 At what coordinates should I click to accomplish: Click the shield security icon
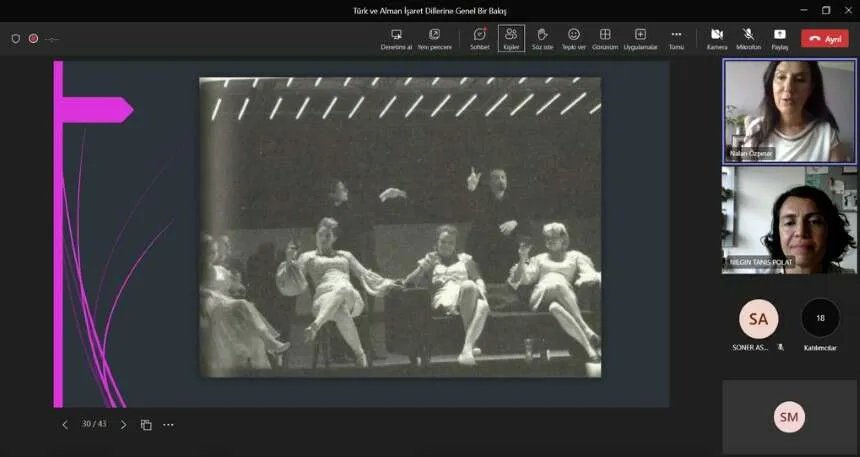tap(15, 38)
